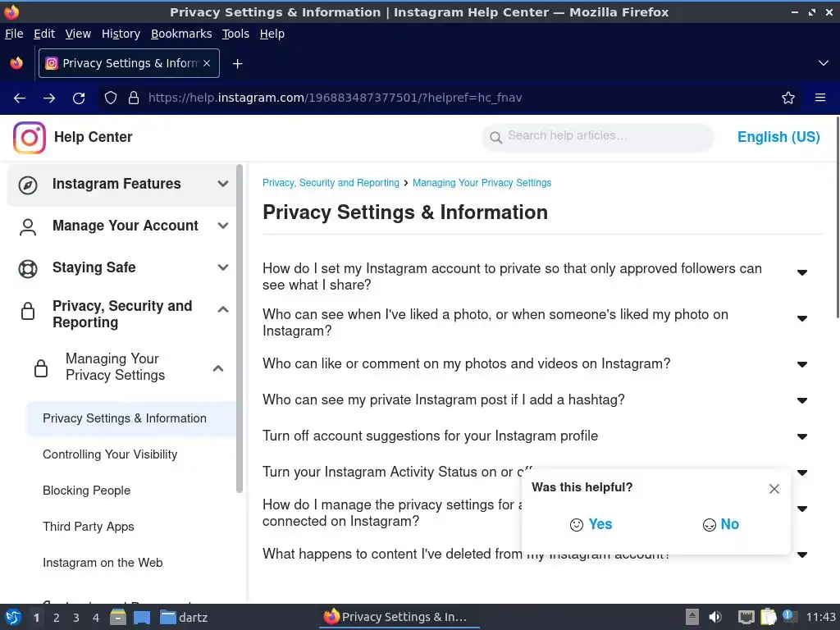Click the lifebuoy icon beside Staying Safe

tap(28, 268)
